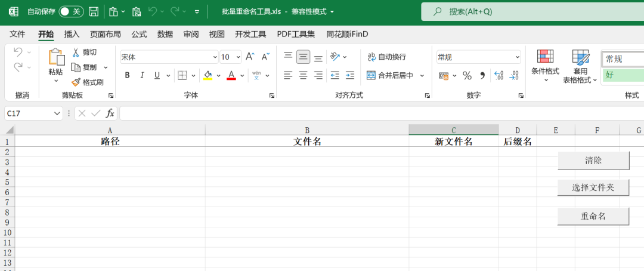Click the 清除 button on sheet

tap(593, 161)
